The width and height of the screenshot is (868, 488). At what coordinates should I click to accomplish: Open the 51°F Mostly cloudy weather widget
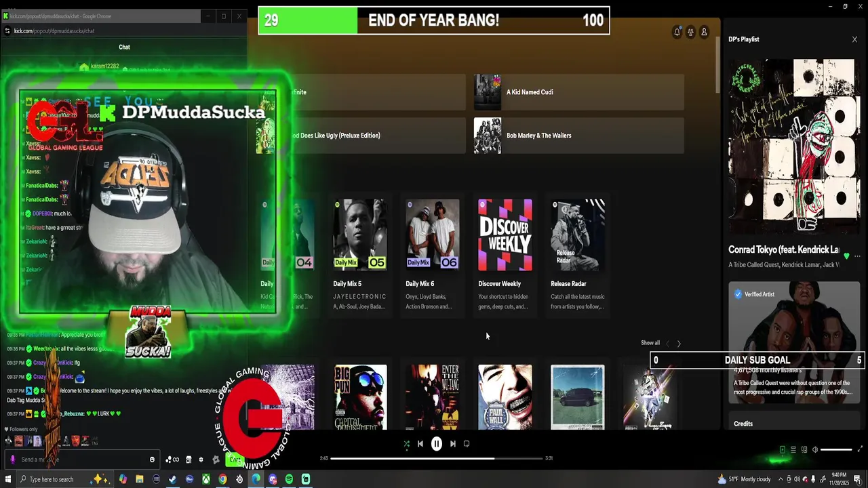click(x=745, y=479)
